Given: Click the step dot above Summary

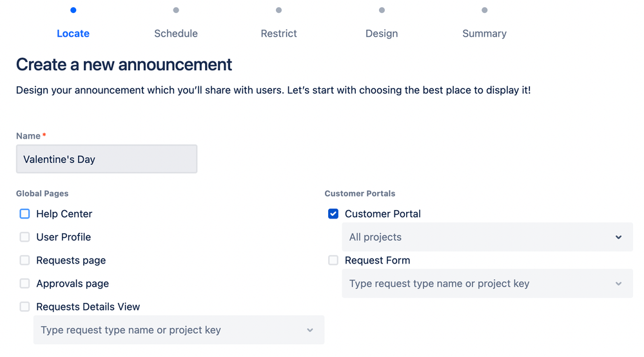Looking at the screenshot, I should [x=484, y=10].
